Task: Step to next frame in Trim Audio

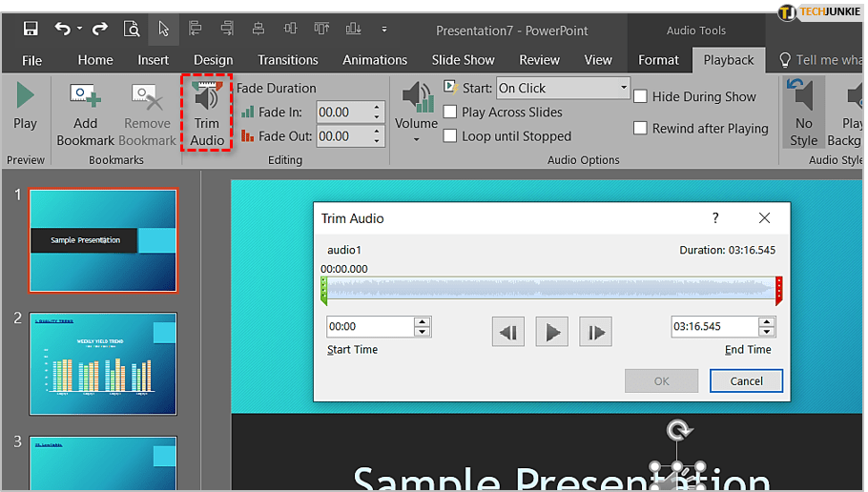Action: coord(595,332)
